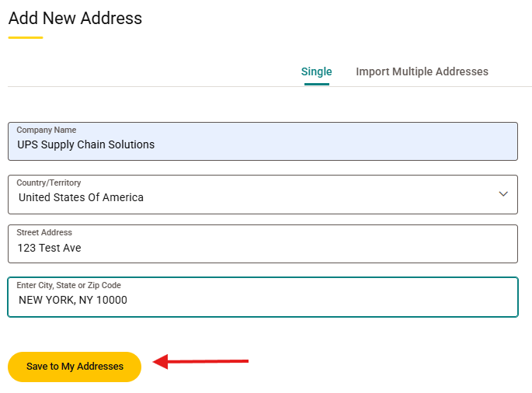Open the Import Multiple Addresses tab
The width and height of the screenshot is (532, 393).
click(422, 71)
